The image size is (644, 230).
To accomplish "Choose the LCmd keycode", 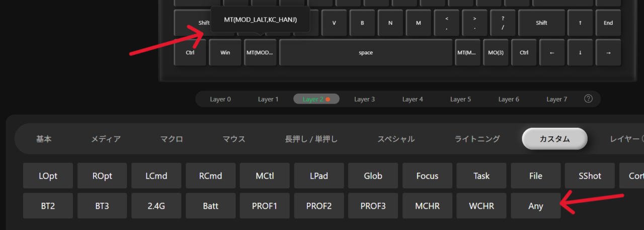I will (x=156, y=176).
